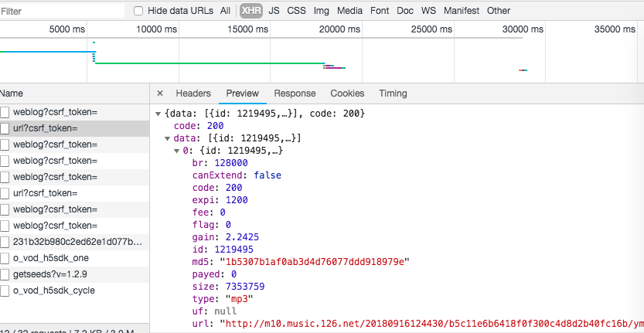The width and height of the screenshot is (644, 333).
Task: Collapse the root JSON object triangle
Action: click(158, 114)
